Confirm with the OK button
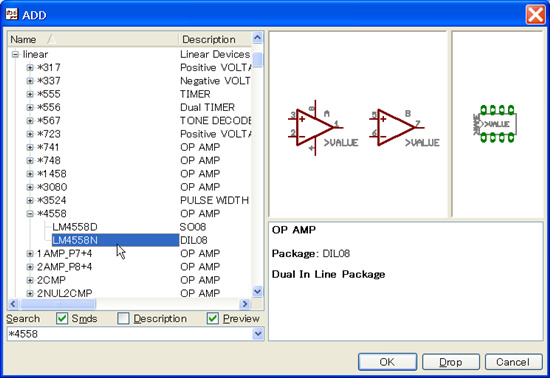This screenshot has width=550, height=378. click(387, 362)
